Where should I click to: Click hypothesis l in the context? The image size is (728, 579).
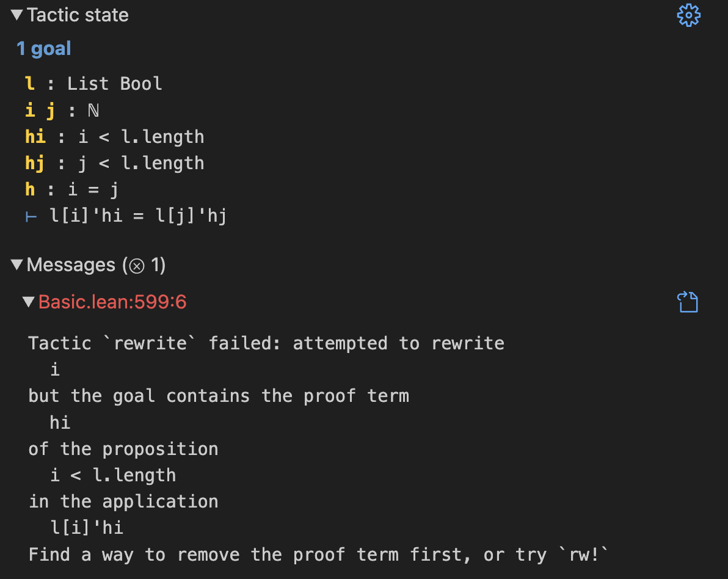click(29, 83)
